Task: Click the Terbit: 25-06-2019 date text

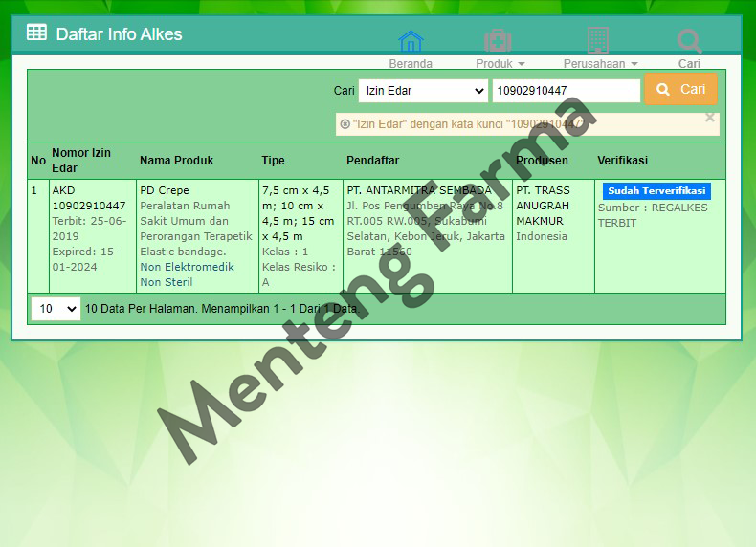Action: tap(89, 229)
